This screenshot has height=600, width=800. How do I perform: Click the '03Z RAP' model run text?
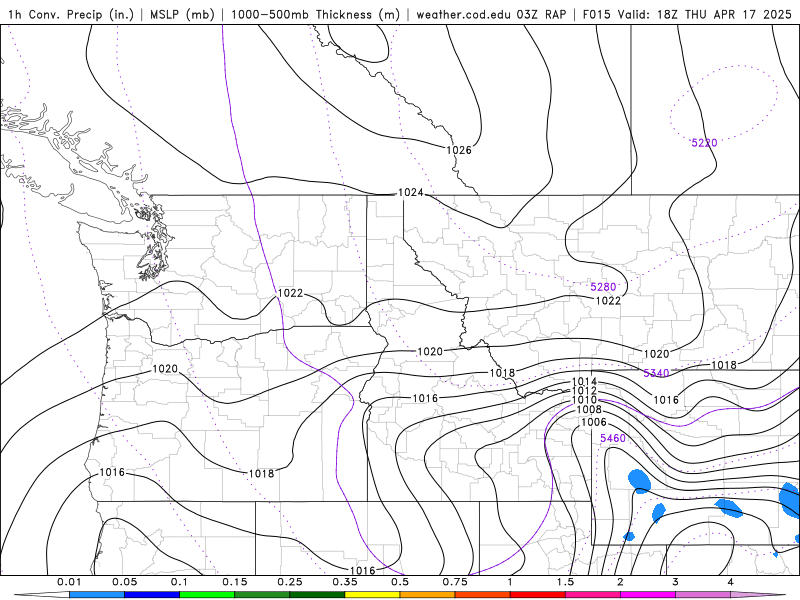pyautogui.click(x=541, y=14)
